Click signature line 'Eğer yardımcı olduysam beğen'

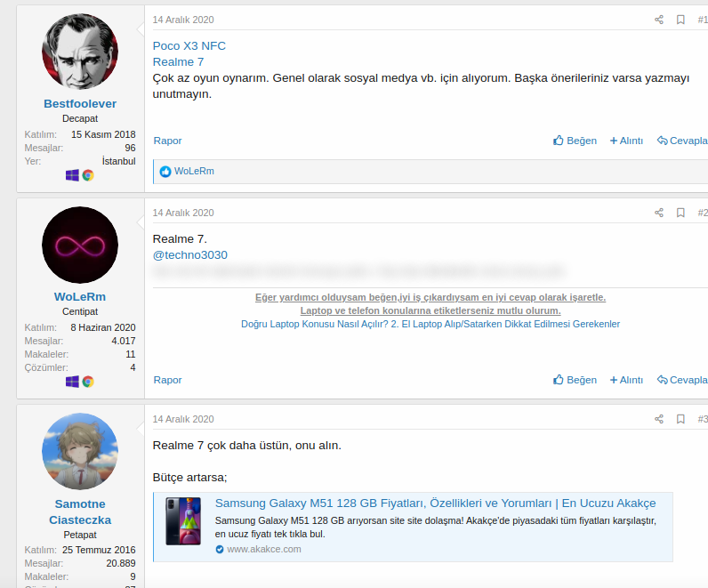[x=430, y=297]
